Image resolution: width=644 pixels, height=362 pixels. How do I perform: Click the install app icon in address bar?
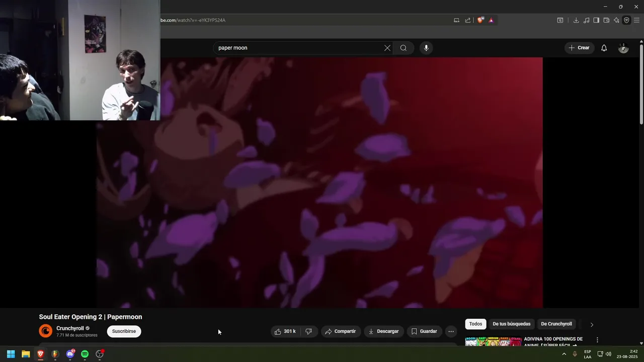click(456, 20)
